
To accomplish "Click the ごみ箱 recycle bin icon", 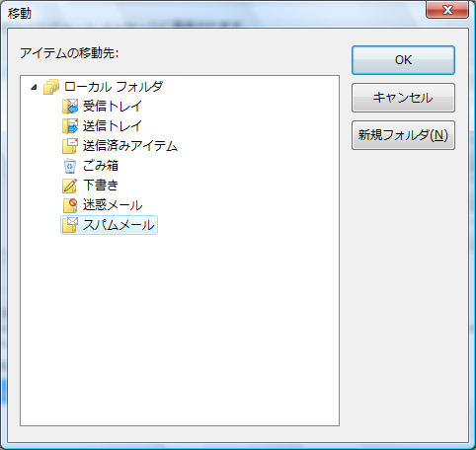I will coord(70,166).
